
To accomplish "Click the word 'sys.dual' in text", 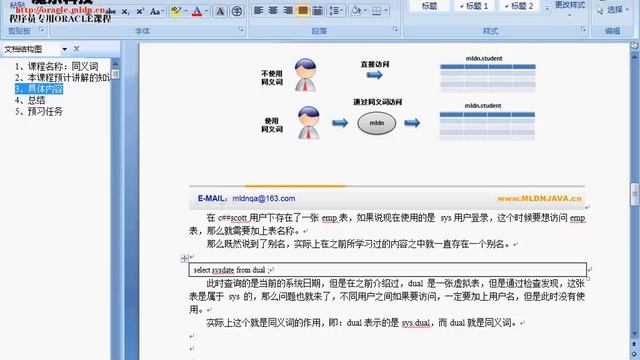I will coord(416,323).
